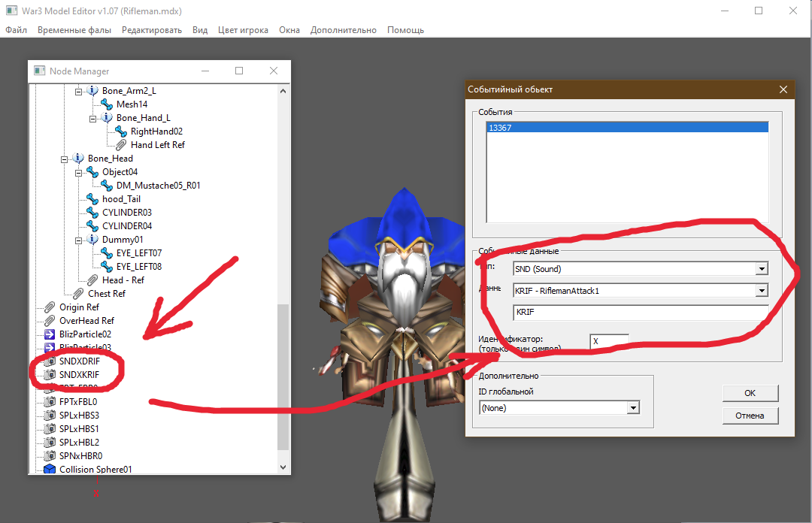Click the Отмена button
The width and height of the screenshot is (812, 523).
(750, 416)
